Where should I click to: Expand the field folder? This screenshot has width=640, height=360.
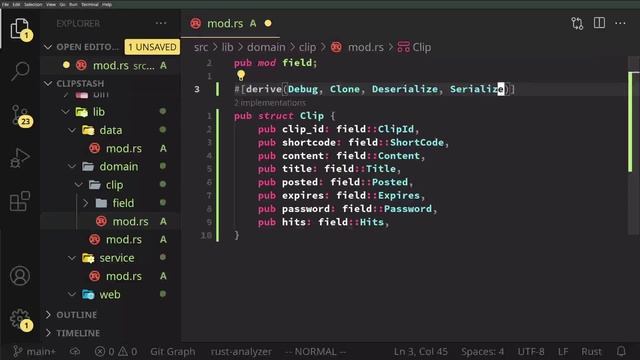tap(85, 203)
